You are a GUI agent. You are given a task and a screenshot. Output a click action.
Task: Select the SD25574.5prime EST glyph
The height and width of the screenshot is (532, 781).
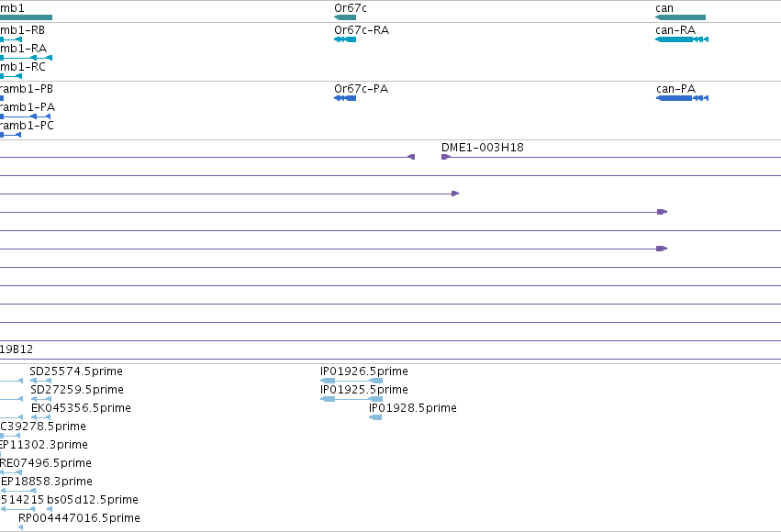point(41,381)
